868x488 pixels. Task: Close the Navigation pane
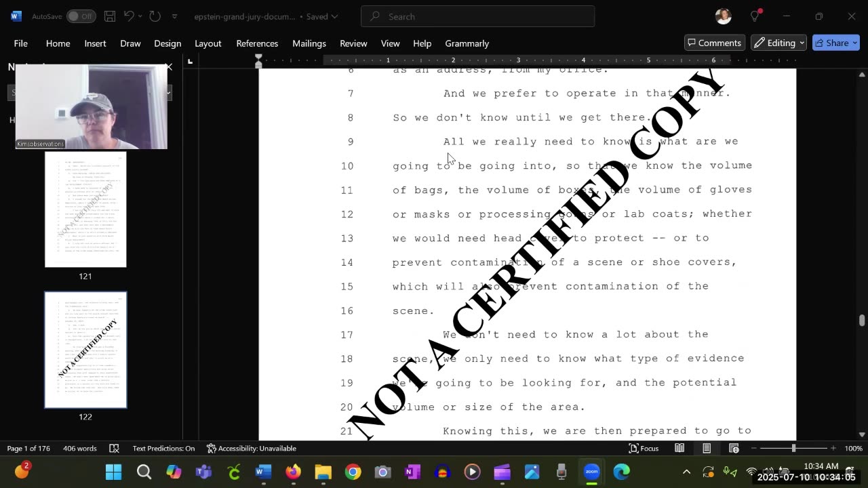pos(169,67)
